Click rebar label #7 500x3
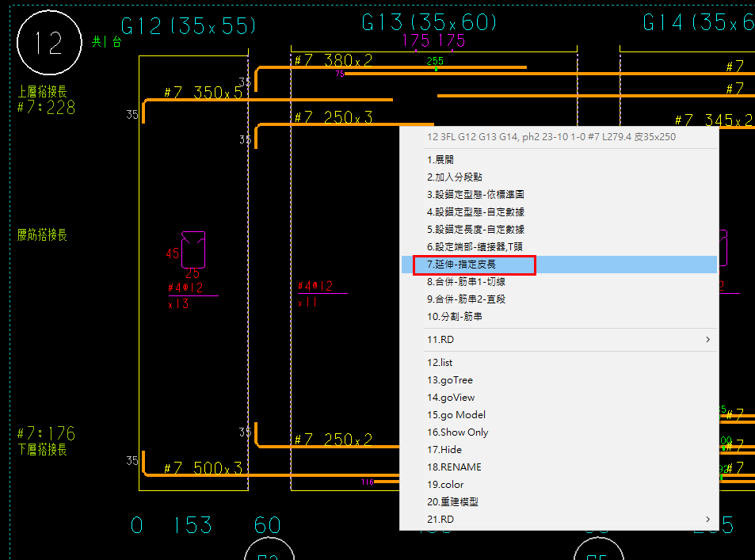This screenshot has height=560, width=755. click(203, 468)
